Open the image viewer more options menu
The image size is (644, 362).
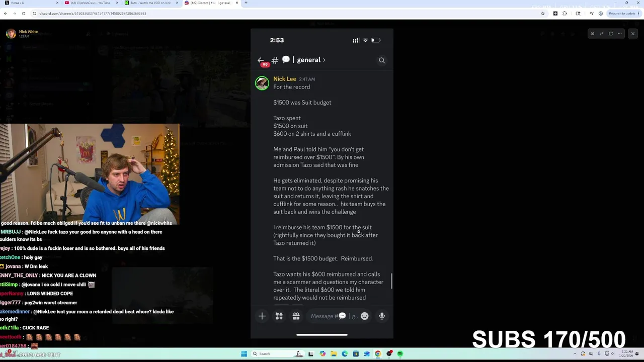[620, 34]
